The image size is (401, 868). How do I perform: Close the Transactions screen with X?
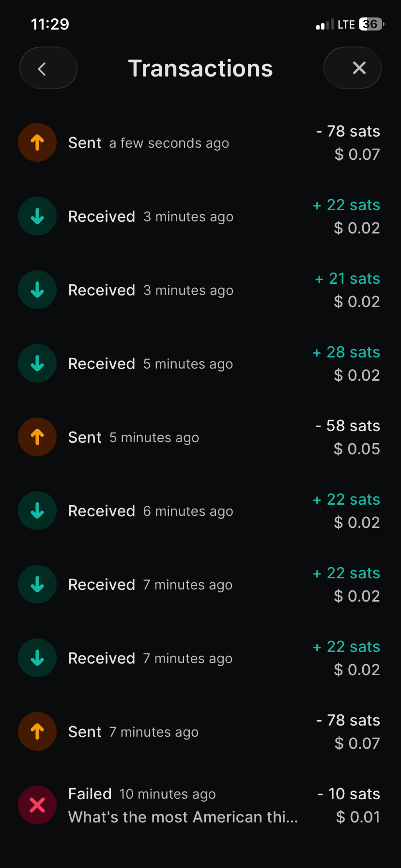click(x=352, y=68)
